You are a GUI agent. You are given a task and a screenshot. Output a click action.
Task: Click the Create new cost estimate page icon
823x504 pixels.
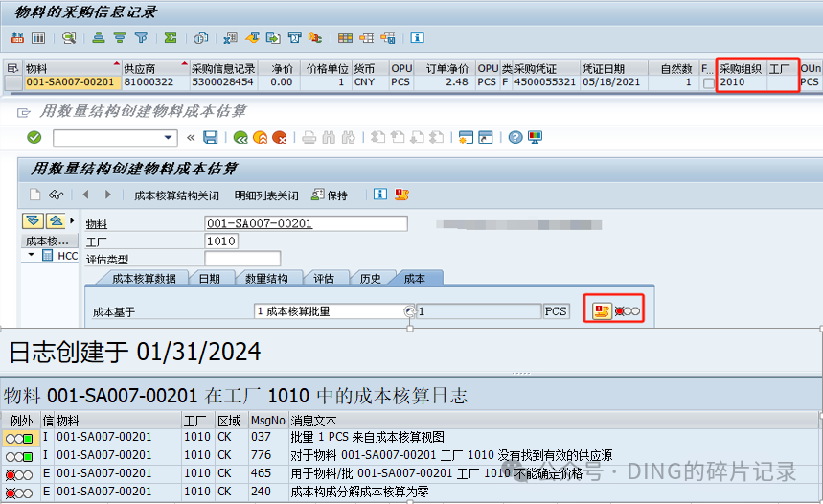35,195
